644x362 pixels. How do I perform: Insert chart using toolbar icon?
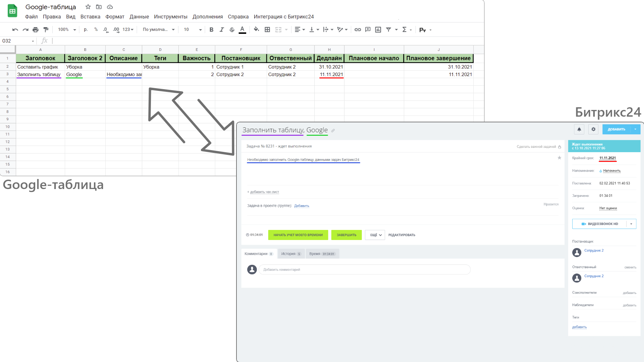[x=378, y=30]
